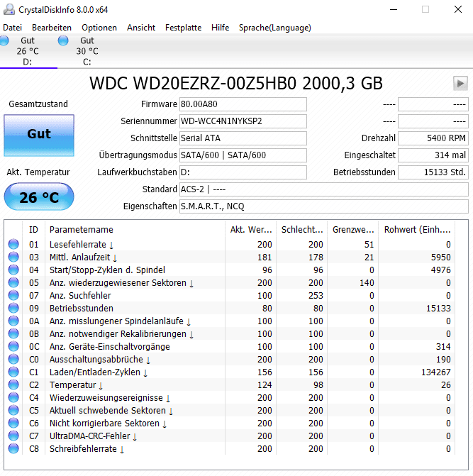
Task: Click the Übertragungsmodus SATA/600 field
Action: point(243,155)
